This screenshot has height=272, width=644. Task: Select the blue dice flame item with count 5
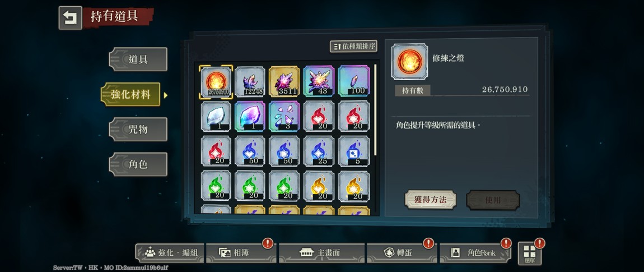tap(353, 151)
